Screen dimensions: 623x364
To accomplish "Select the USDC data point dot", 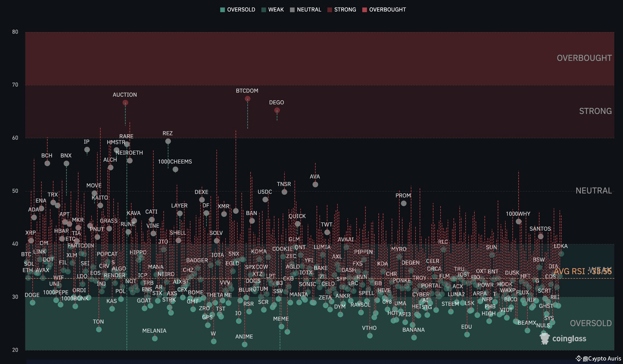I will coord(265,200).
